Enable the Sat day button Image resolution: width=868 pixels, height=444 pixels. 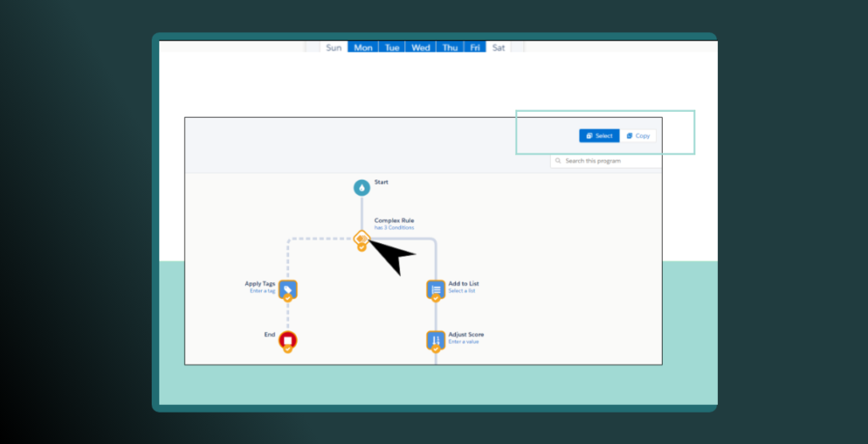pyautogui.click(x=498, y=47)
